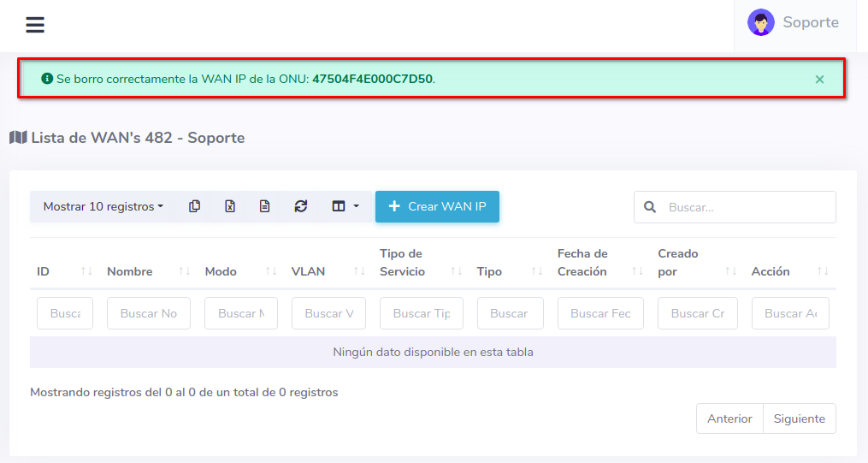Expand Mostrar 10 registros dropdown
This screenshot has width=868, height=463.
coord(103,206)
